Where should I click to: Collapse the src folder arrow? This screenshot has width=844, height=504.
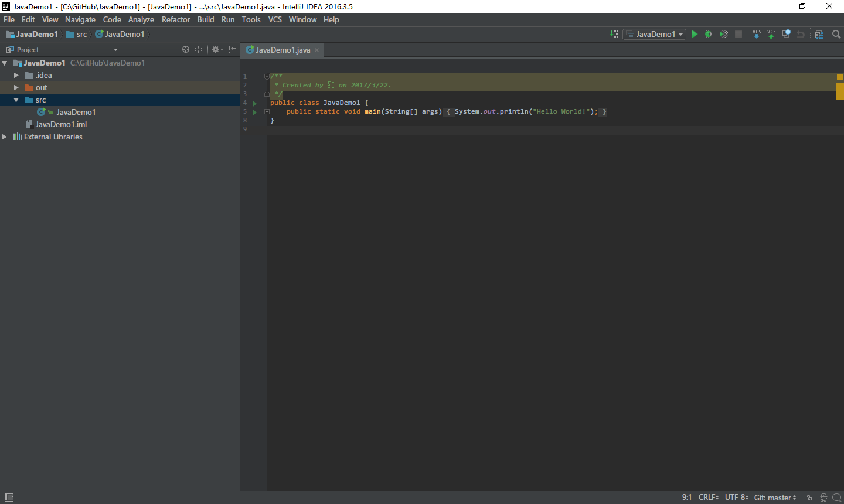(16, 100)
